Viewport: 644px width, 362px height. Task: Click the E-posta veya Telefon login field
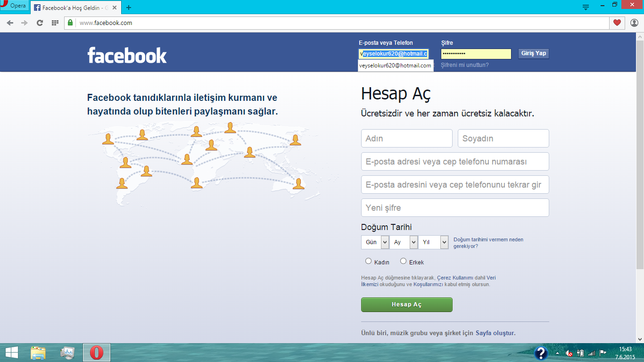(x=393, y=54)
